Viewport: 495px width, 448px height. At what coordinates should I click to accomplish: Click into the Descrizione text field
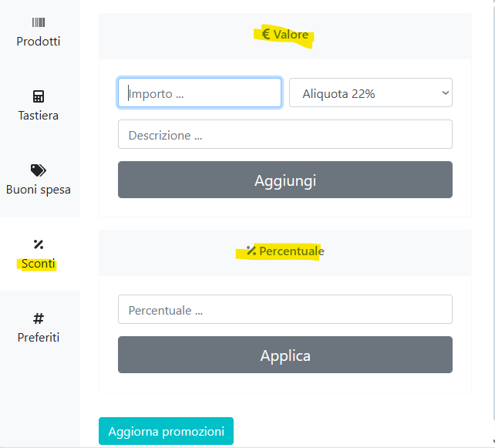click(x=285, y=135)
